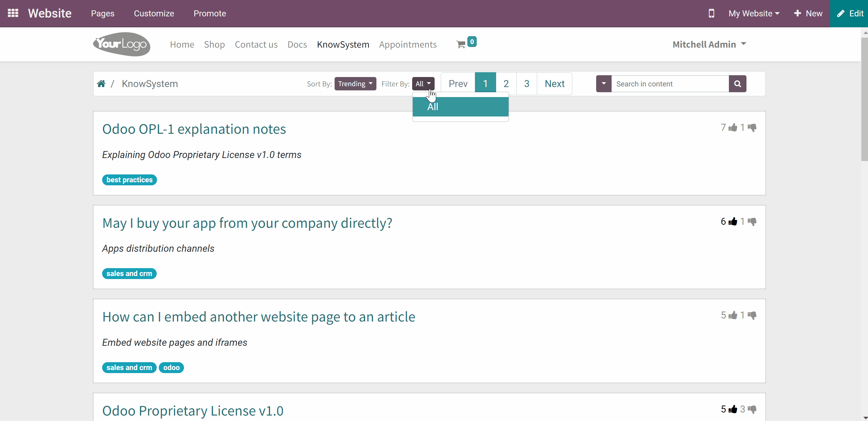Go to KnowSystem home via house icon
The height and width of the screenshot is (421, 868).
click(101, 84)
